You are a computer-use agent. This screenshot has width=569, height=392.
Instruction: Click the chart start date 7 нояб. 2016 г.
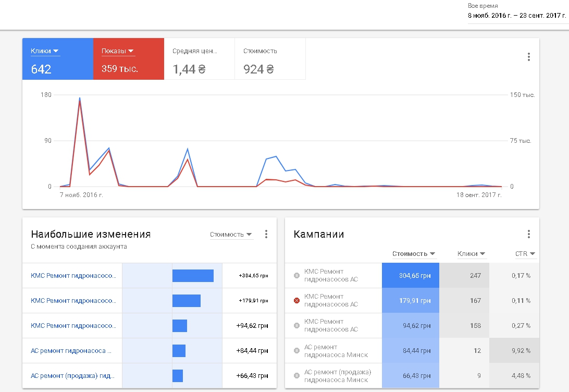pos(81,195)
